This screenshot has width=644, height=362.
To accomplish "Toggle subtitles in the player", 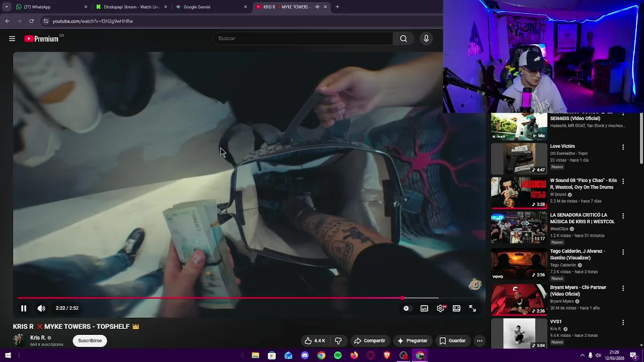I will point(424,308).
